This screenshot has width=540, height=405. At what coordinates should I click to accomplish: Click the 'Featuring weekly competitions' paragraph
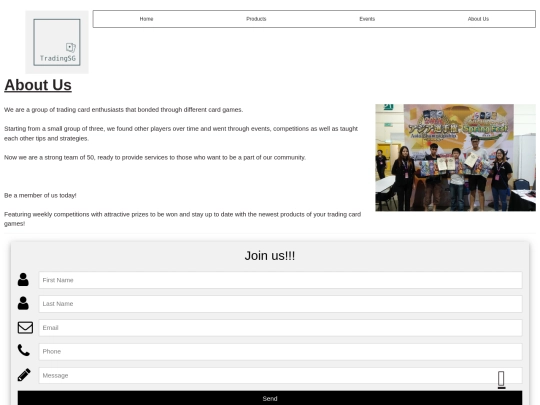point(183,219)
